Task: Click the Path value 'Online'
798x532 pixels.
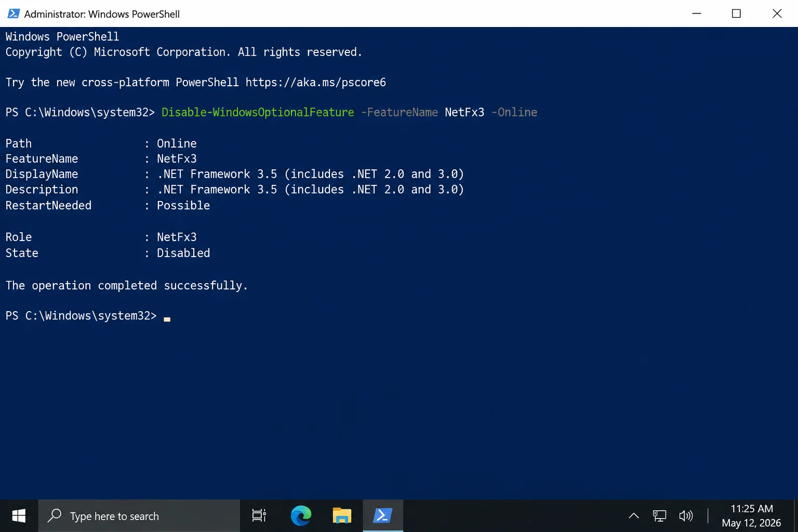Action: pos(177,143)
